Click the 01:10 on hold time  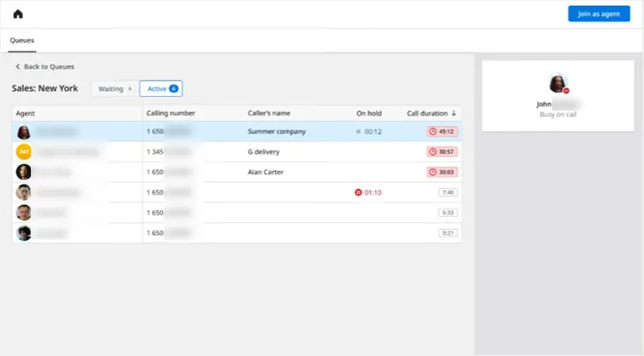point(373,192)
